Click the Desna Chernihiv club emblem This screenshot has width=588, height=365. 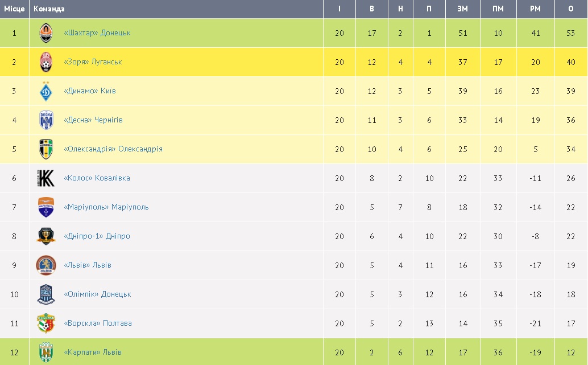click(46, 120)
